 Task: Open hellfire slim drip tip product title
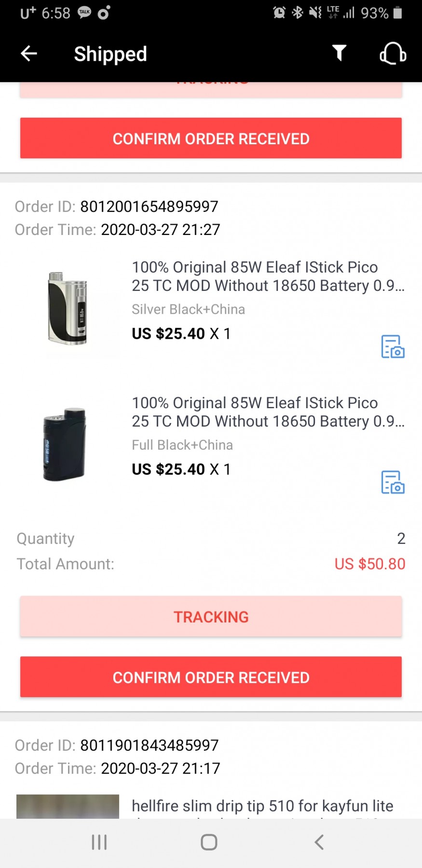pyautogui.click(x=262, y=806)
